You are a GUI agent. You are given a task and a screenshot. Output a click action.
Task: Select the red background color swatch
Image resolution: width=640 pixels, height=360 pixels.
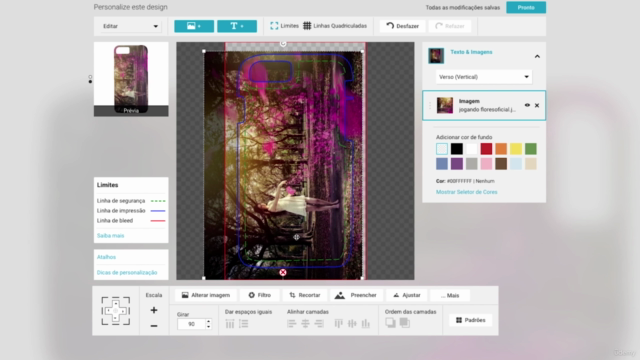click(x=486, y=149)
